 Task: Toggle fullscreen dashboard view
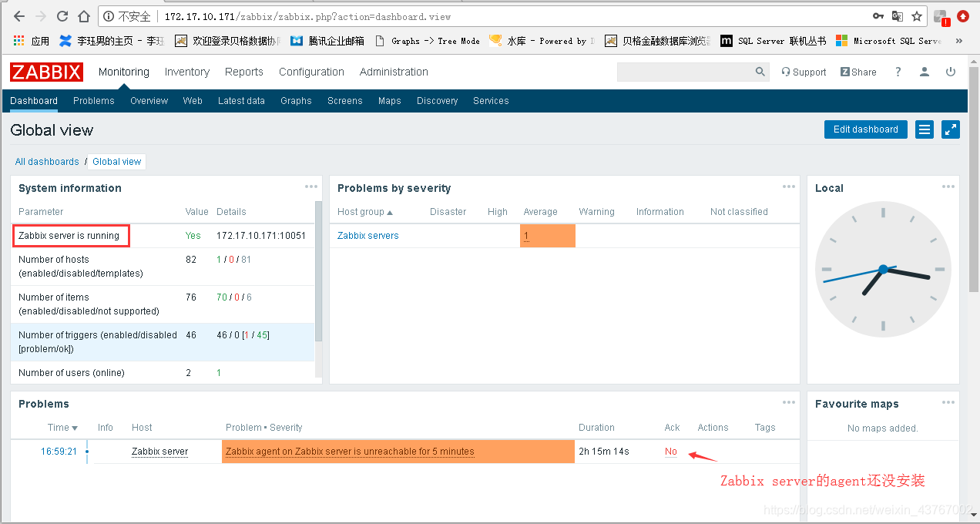pyautogui.click(x=951, y=129)
